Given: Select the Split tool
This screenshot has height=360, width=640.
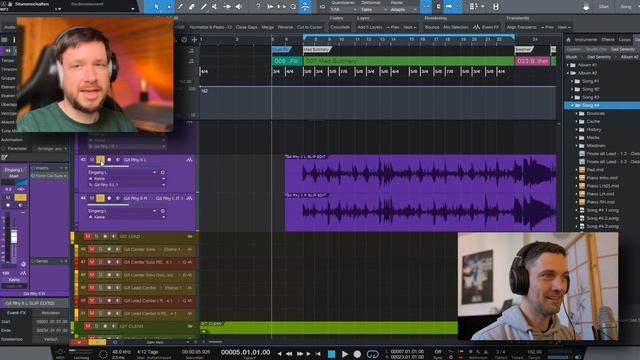Looking at the screenshot, I should click(180, 7).
